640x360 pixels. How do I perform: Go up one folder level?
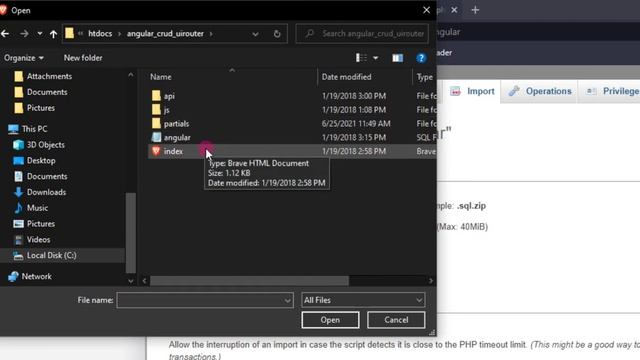click(x=53, y=34)
